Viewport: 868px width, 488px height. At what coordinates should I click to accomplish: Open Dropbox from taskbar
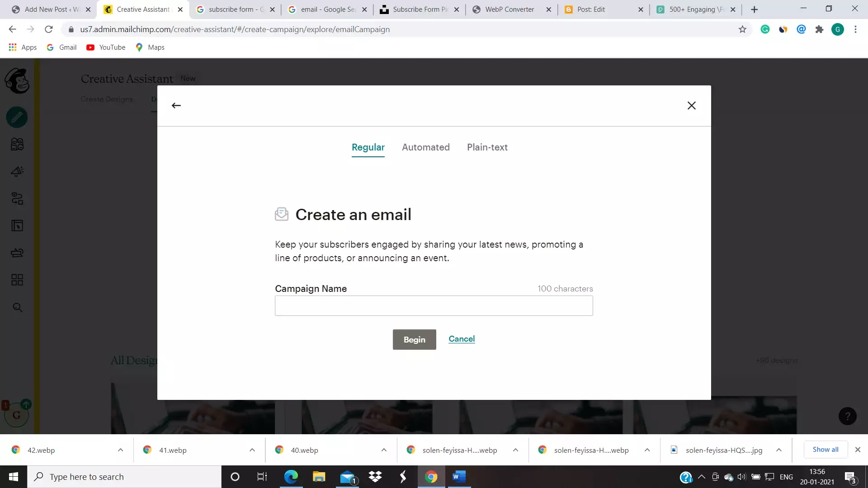point(375,477)
